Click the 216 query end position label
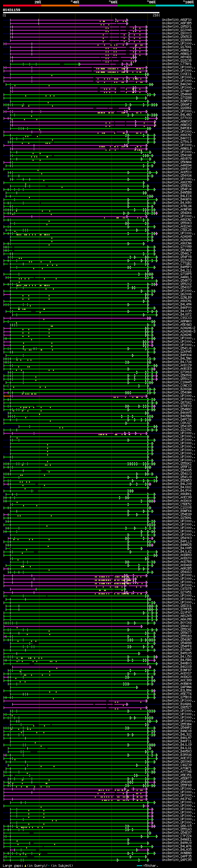The width and height of the screenshot is (197, 868). pos(155,15)
